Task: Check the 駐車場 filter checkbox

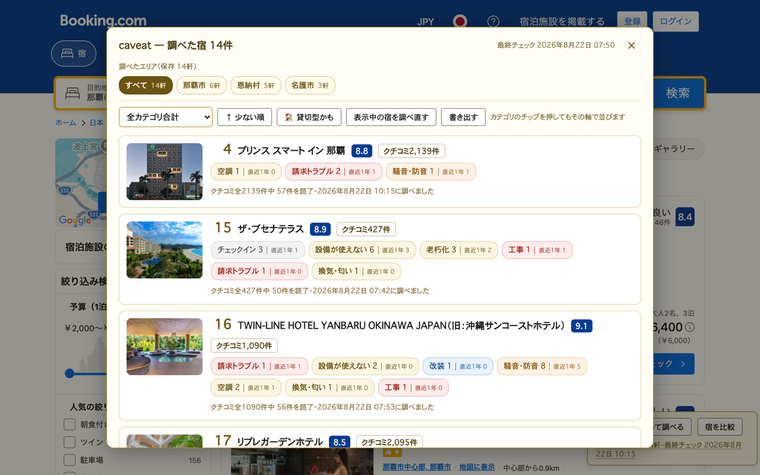Action: point(69,459)
